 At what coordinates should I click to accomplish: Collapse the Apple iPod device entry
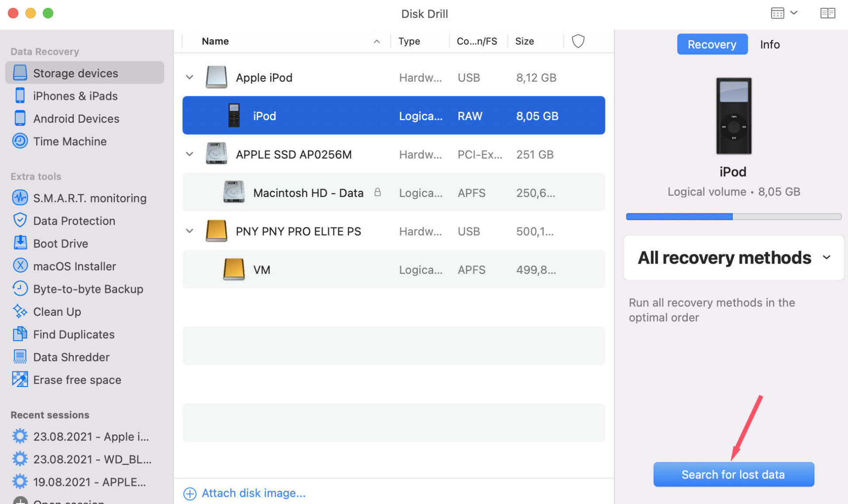[189, 77]
